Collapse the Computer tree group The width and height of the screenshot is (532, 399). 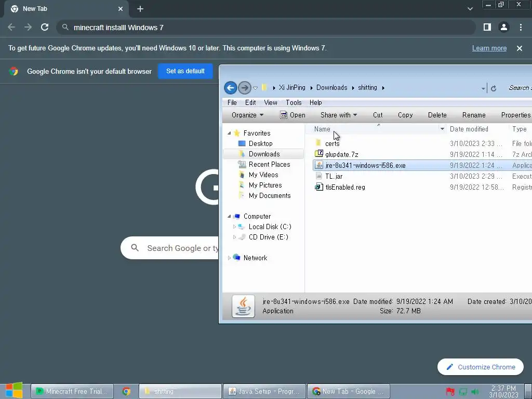229,216
